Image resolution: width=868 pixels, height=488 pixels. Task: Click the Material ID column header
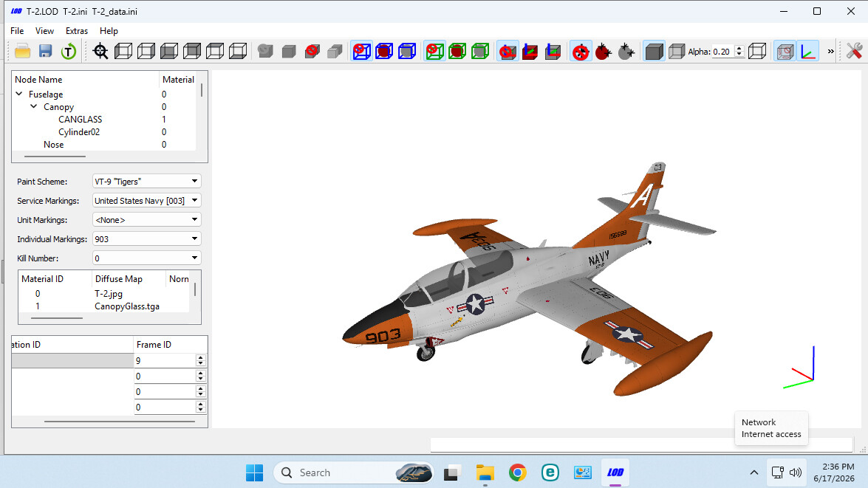click(x=55, y=279)
